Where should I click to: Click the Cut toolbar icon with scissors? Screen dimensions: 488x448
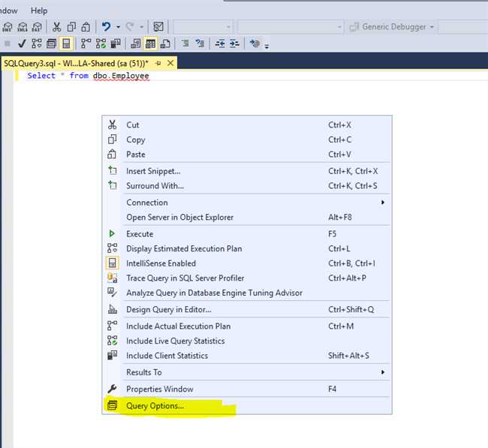tap(57, 27)
